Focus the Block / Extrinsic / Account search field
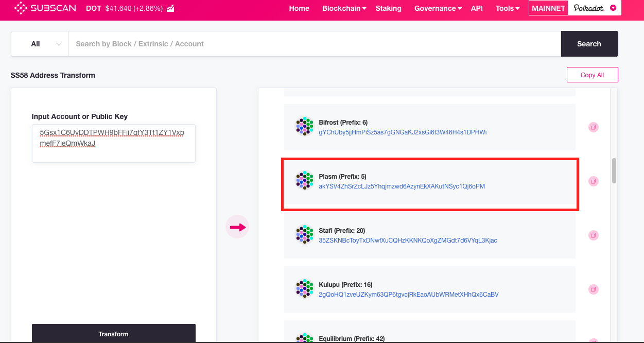The height and width of the screenshot is (343, 644). (315, 44)
